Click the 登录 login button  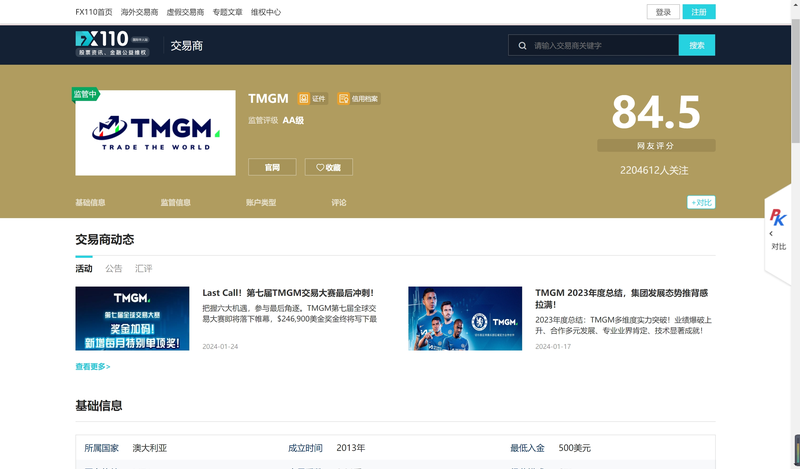[x=663, y=12]
